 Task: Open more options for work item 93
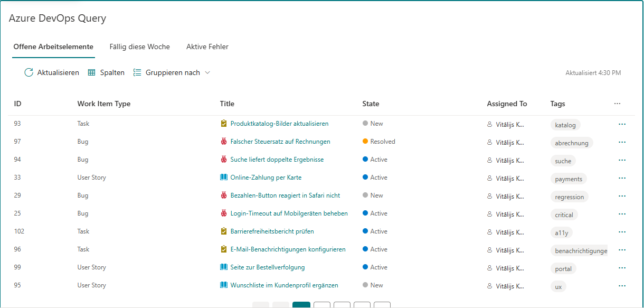coord(622,124)
